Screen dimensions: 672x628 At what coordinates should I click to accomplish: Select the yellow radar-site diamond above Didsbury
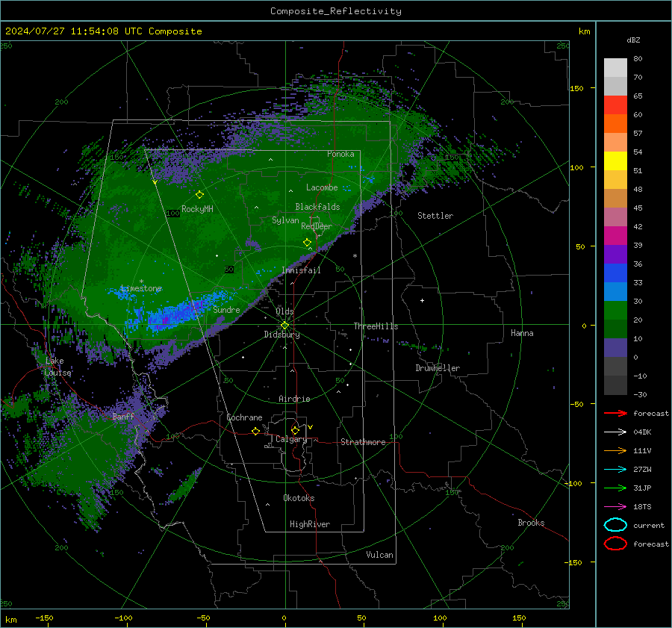(x=284, y=326)
